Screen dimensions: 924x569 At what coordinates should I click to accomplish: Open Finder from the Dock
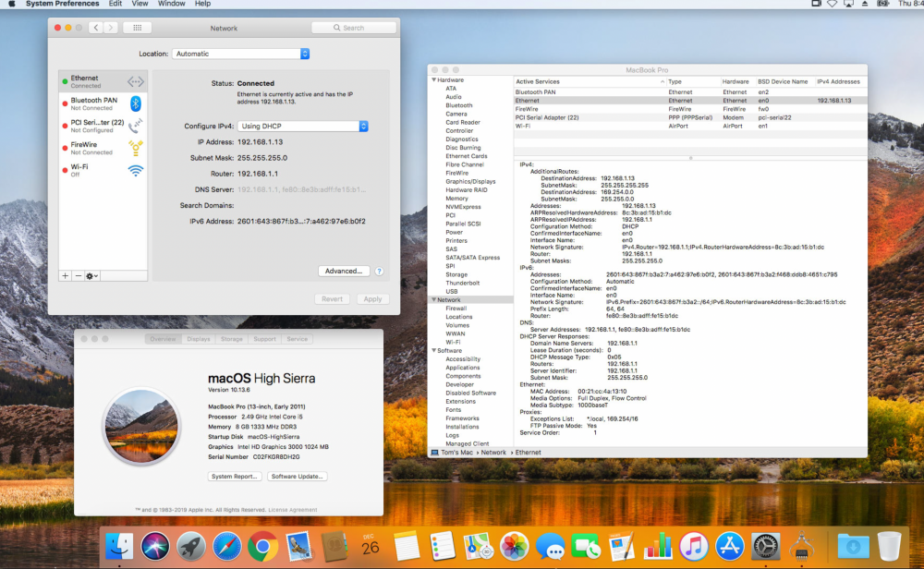(x=119, y=546)
